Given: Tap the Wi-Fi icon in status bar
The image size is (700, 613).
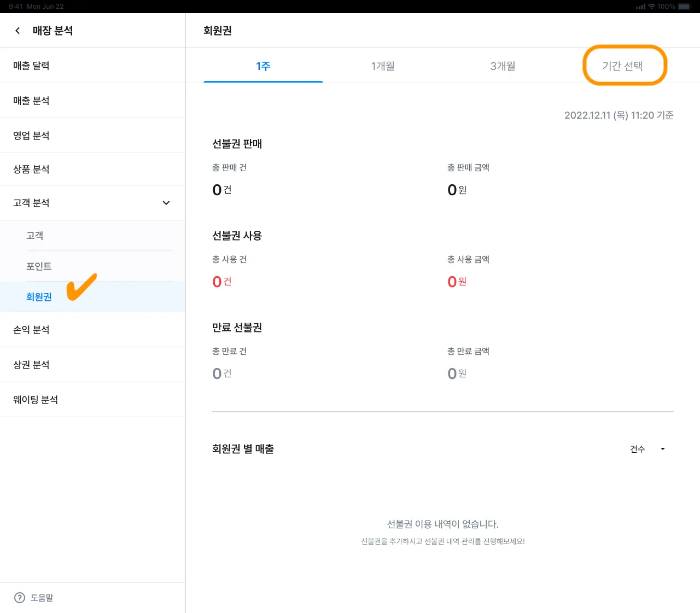Looking at the screenshot, I should 651,7.
